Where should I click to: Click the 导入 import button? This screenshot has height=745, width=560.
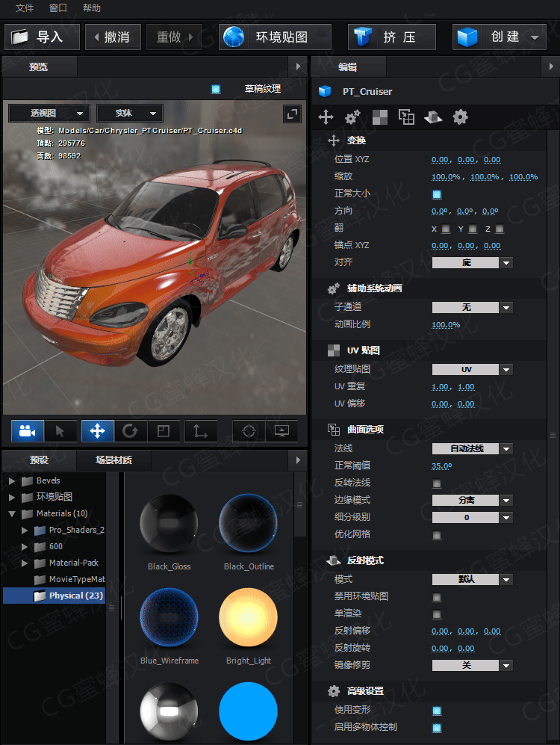(x=43, y=37)
